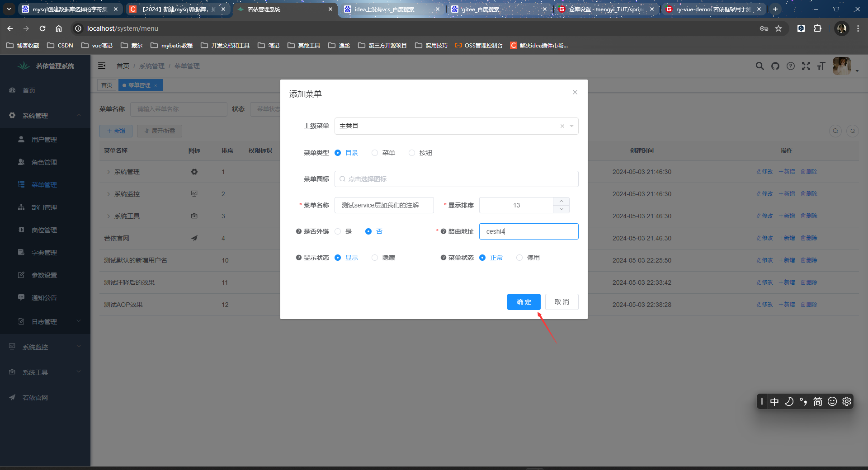Toggle the sidebar hamburger icon
Image resolution: width=868 pixels, height=470 pixels.
(102, 66)
